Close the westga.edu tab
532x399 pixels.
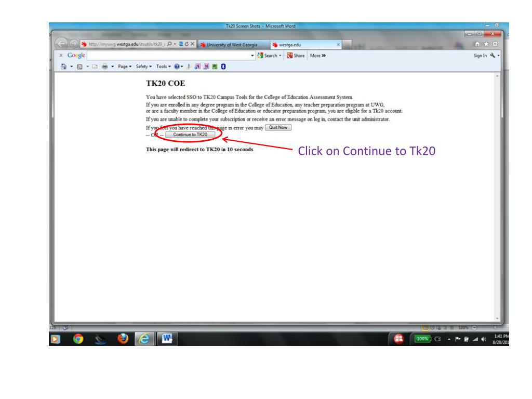[x=338, y=45]
